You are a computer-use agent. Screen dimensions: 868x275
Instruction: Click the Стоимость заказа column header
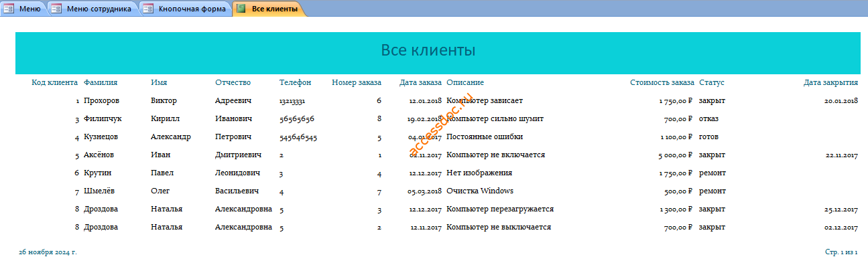(x=662, y=82)
